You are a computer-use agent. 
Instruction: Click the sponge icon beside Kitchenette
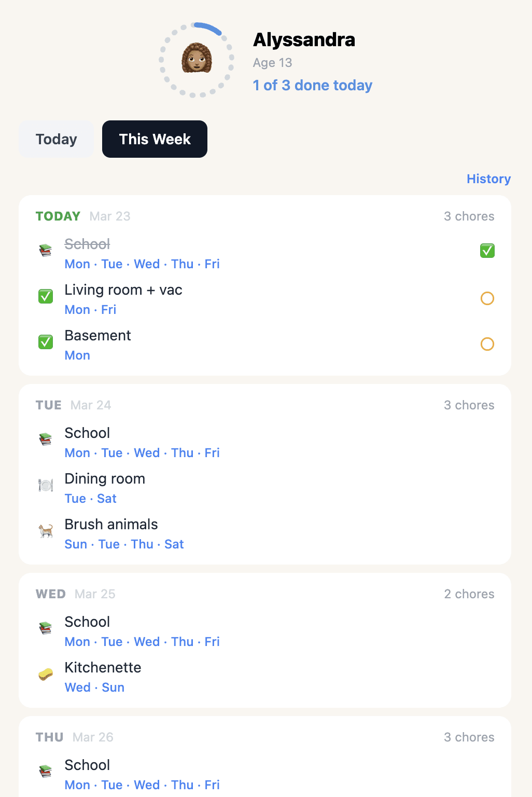click(x=46, y=674)
